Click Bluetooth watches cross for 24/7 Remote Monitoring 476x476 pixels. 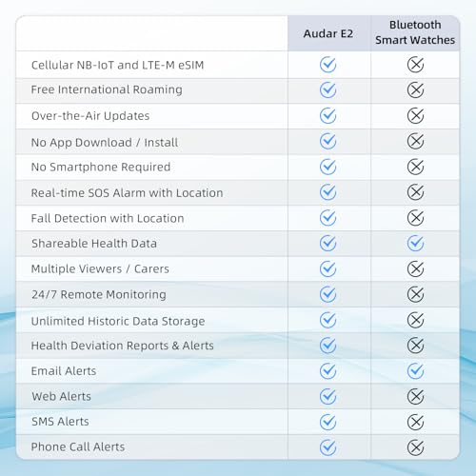[415, 294]
